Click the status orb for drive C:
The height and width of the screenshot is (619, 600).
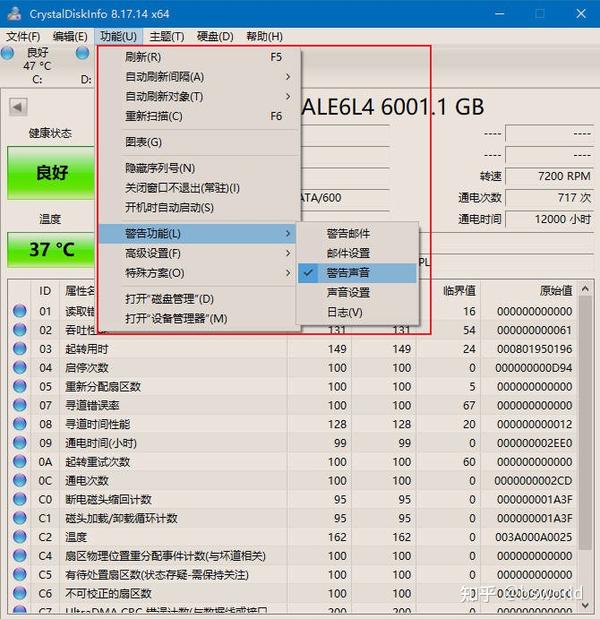[8, 53]
